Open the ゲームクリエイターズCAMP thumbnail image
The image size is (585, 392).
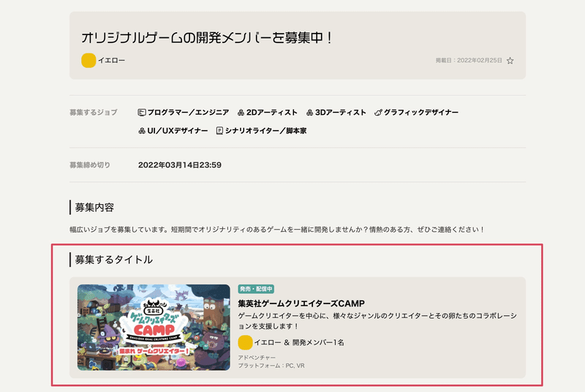tap(154, 328)
